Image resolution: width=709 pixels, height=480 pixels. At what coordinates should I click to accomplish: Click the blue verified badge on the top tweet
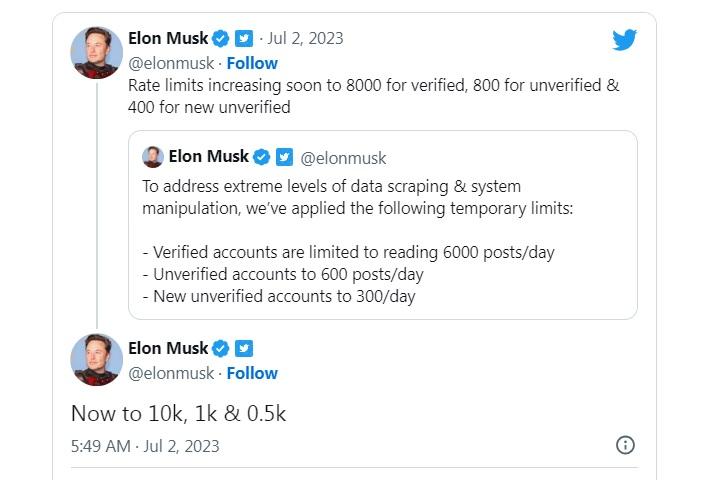point(221,39)
